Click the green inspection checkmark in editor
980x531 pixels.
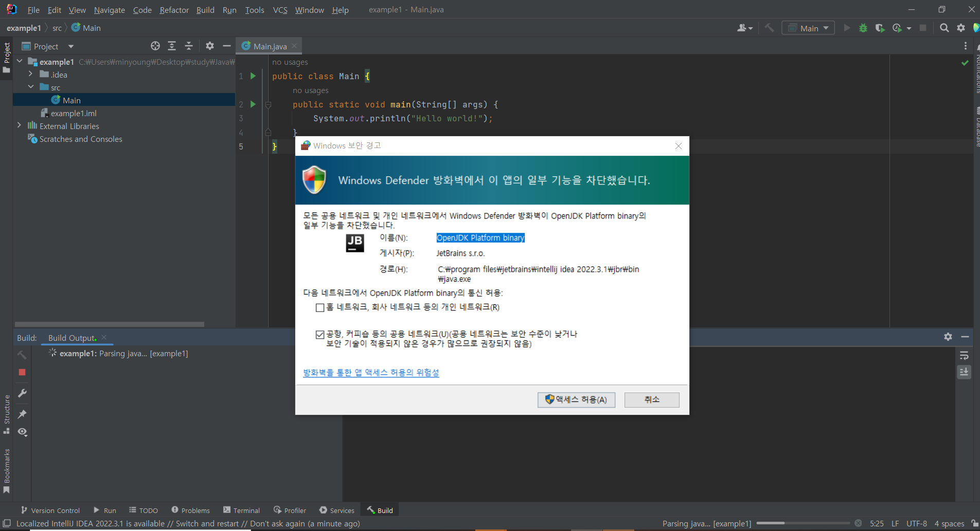click(965, 63)
